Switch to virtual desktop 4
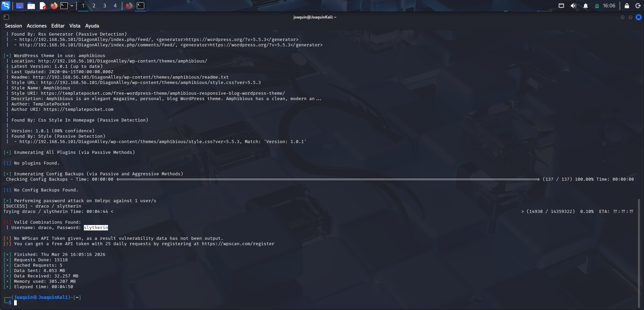The height and width of the screenshot is (310, 644). pos(115,5)
